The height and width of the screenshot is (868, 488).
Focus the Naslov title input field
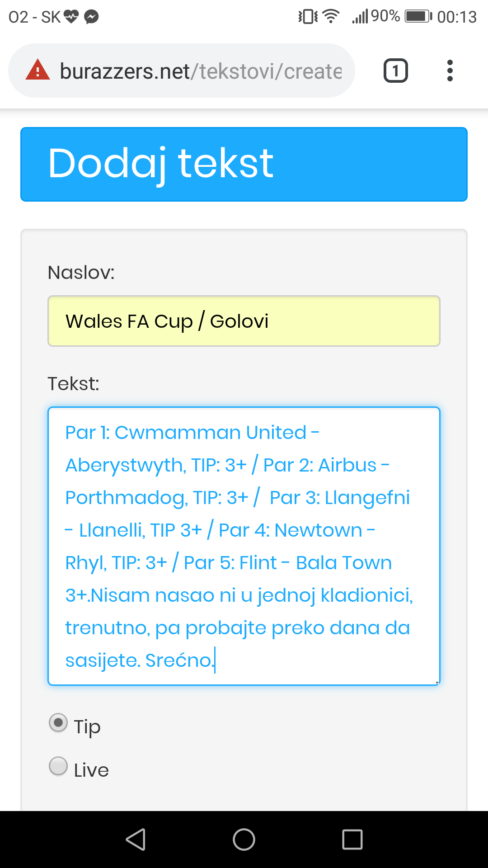(x=244, y=321)
